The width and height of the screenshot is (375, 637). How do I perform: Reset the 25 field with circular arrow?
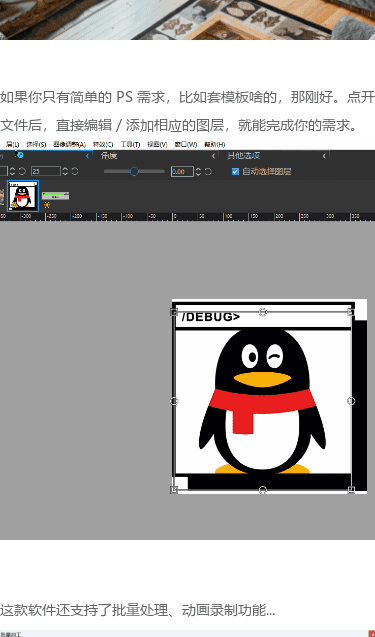75,171
